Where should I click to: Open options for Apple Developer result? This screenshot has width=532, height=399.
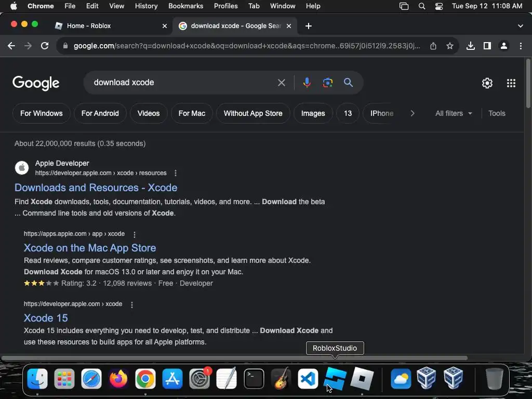click(176, 173)
